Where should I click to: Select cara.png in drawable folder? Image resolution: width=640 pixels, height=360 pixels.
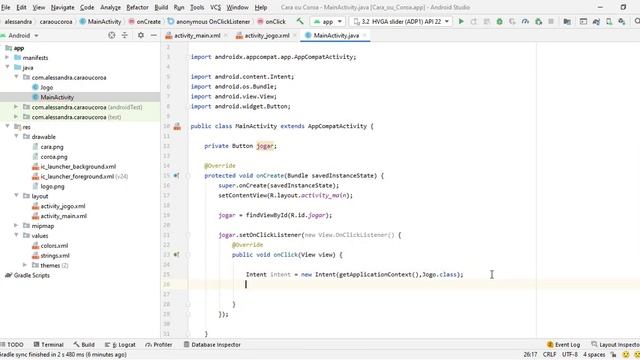point(52,147)
